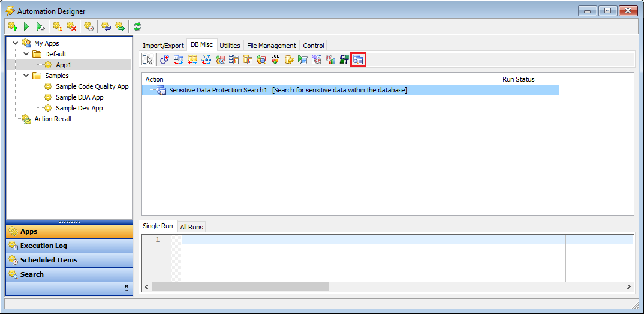
Task: Click the Action column header
Action: [320, 79]
